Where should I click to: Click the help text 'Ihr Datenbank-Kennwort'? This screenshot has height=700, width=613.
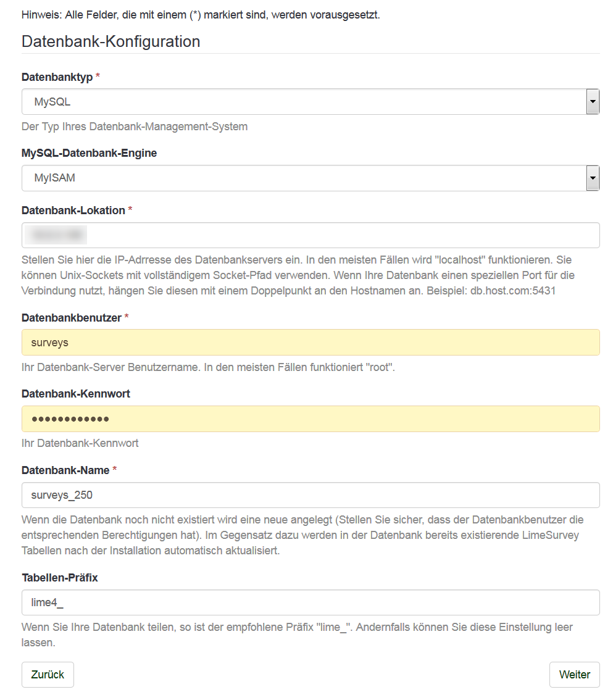pos(80,443)
